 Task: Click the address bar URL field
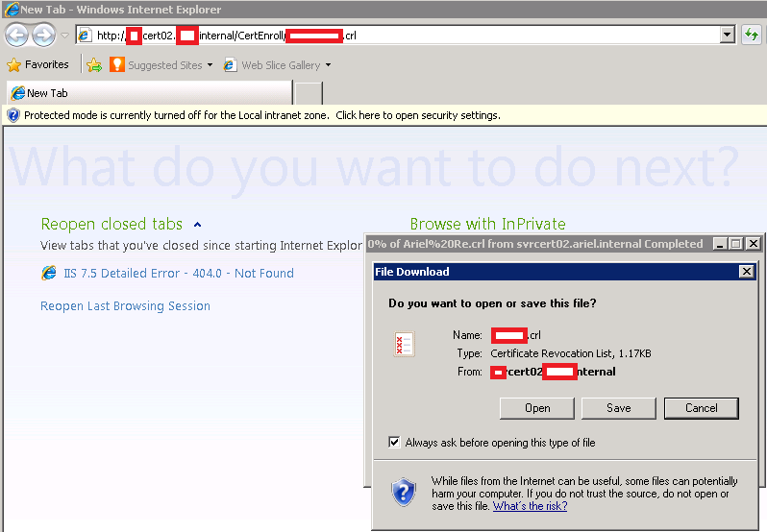click(399, 36)
